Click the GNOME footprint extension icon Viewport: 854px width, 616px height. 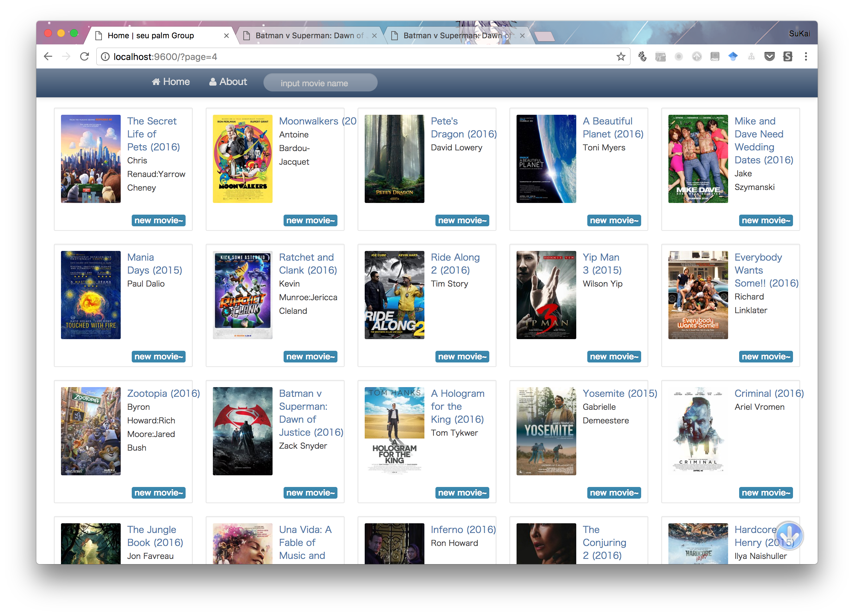click(642, 57)
